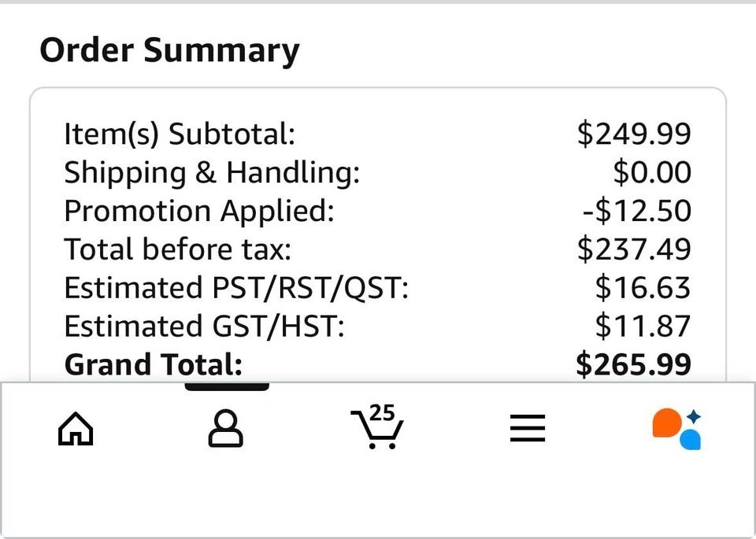Click the Order Summary heading
Image resolution: width=756 pixels, height=539 pixels.
pyautogui.click(x=169, y=50)
